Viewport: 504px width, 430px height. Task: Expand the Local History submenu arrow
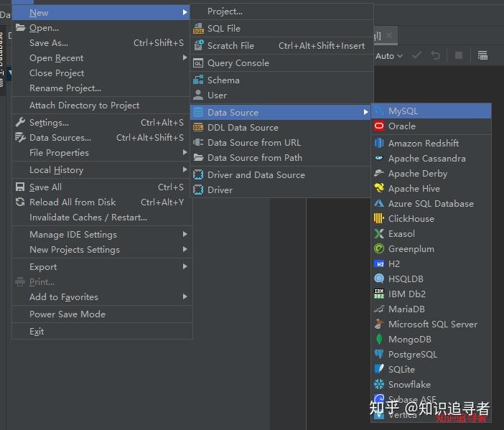pos(185,169)
